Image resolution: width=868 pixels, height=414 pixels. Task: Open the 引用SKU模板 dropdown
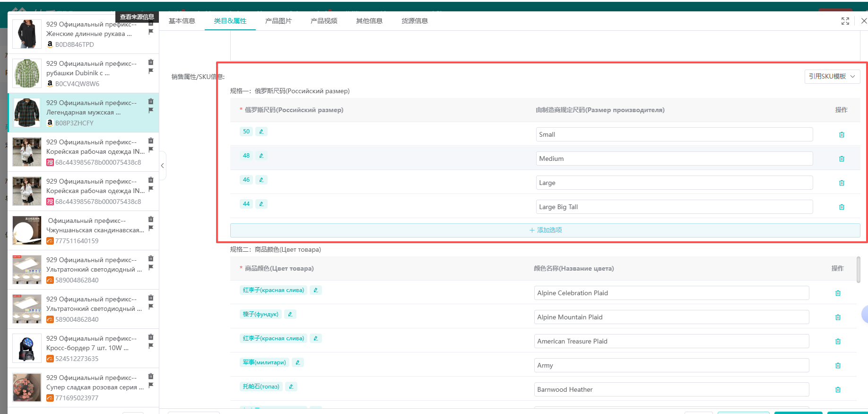832,77
